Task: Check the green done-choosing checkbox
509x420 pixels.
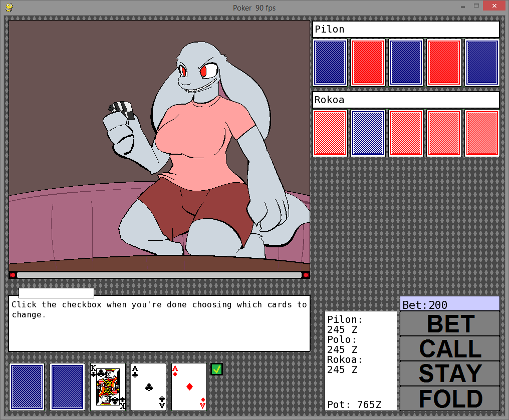Action: click(216, 369)
